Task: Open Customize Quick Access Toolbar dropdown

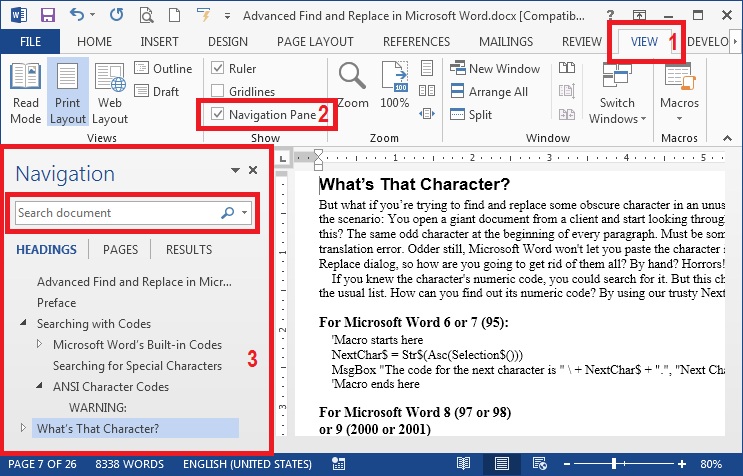Action: click(227, 16)
